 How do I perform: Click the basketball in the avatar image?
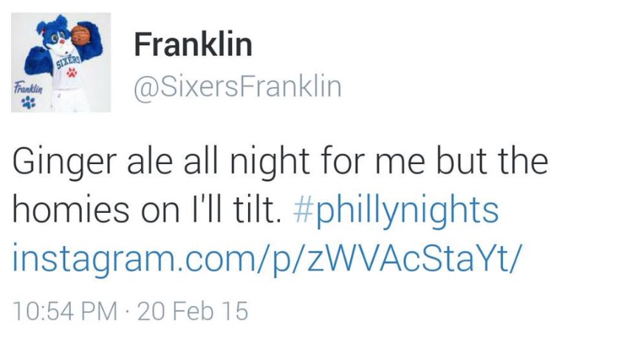[x=79, y=35]
